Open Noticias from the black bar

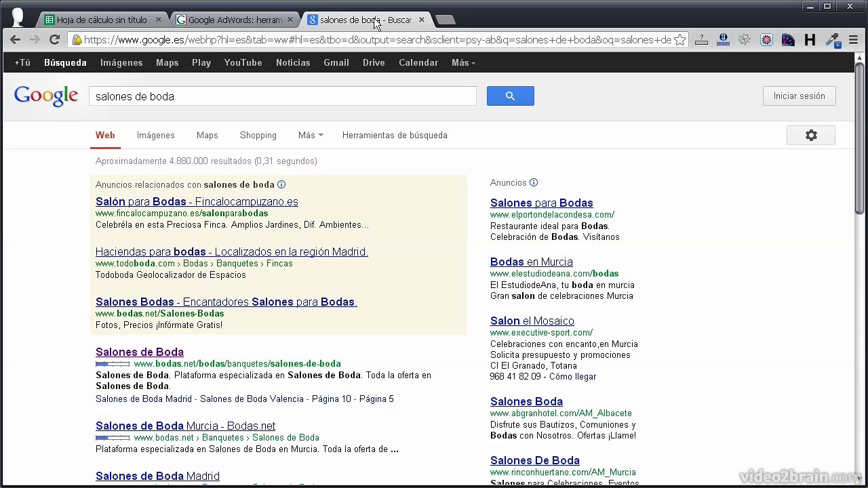coord(293,62)
